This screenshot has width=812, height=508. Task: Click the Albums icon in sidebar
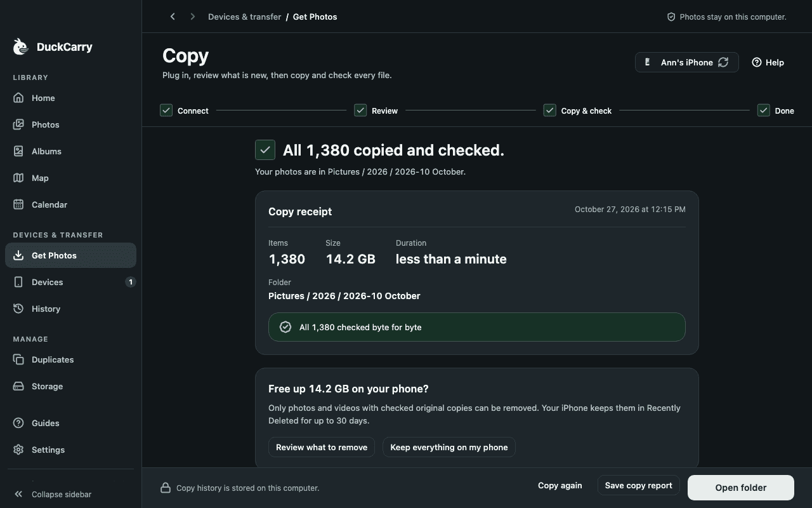click(18, 151)
